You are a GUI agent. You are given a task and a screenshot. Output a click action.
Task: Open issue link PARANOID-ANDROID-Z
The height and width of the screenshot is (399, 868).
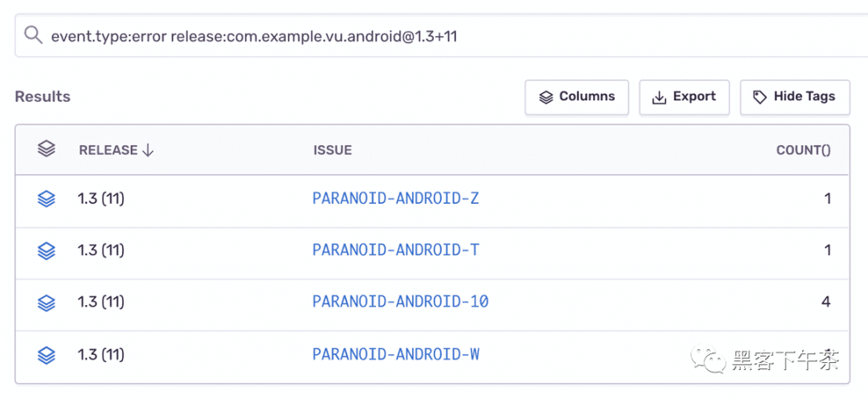[x=395, y=198]
